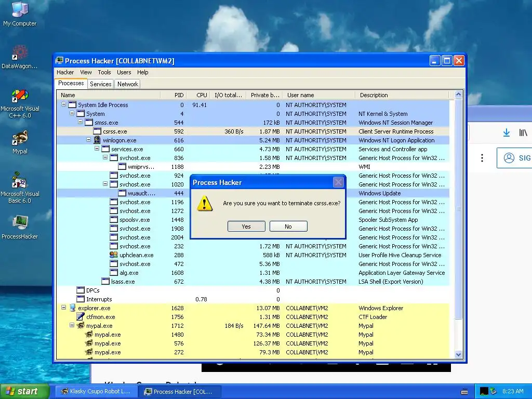This screenshot has width=532, height=399.
Task: Click the winlogon.exe process icon
Action: (97, 140)
